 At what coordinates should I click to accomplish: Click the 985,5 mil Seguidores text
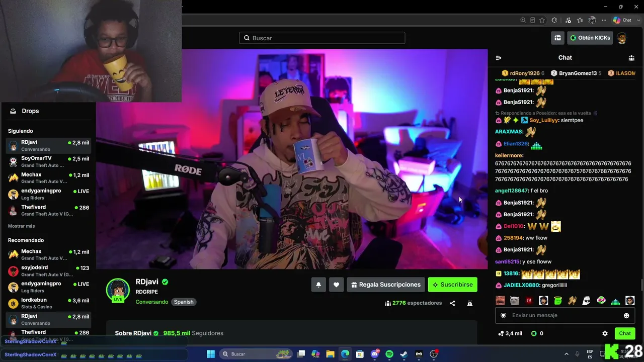tap(193, 333)
